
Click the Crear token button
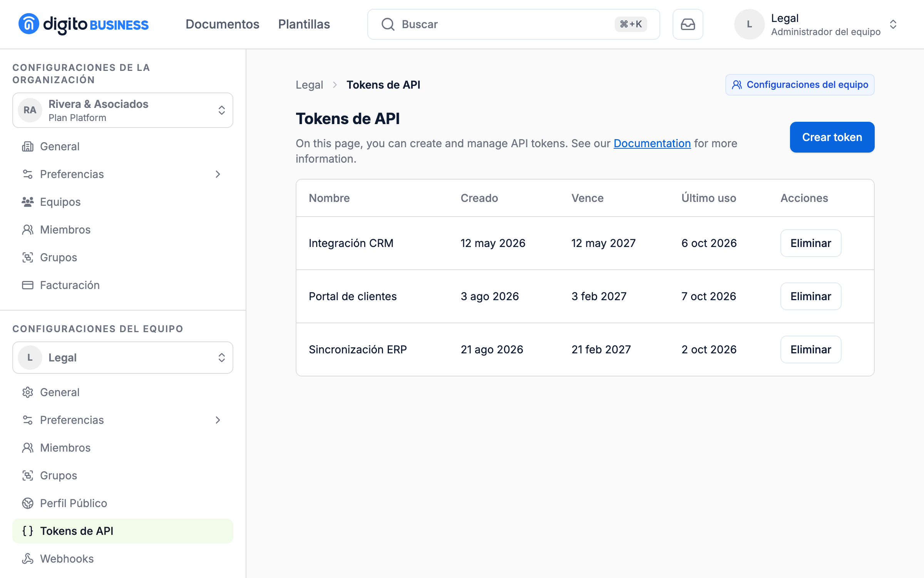832,137
